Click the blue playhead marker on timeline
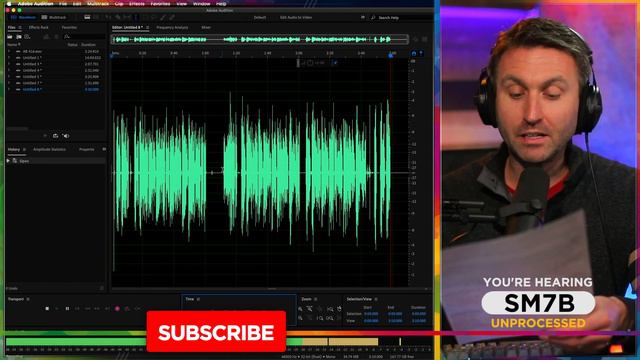The width and height of the screenshot is (640, 360). (391, 55)
